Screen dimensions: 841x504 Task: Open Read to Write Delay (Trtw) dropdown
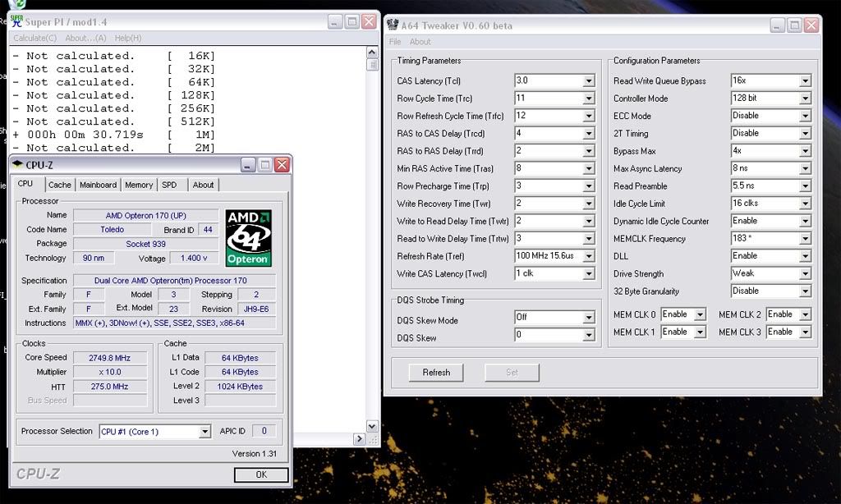(x=588, y=239)
